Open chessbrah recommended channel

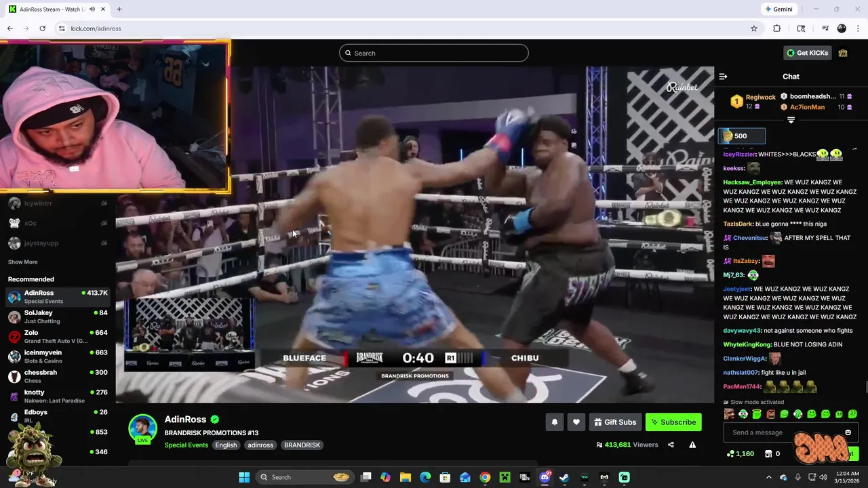(x=58, y=375)
